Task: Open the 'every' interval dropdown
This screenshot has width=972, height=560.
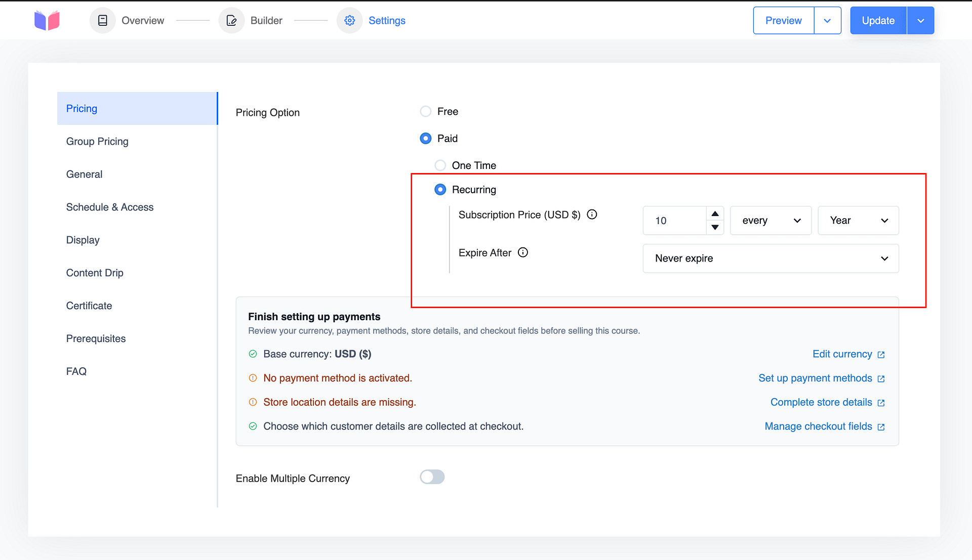Action: pos(771,221)
